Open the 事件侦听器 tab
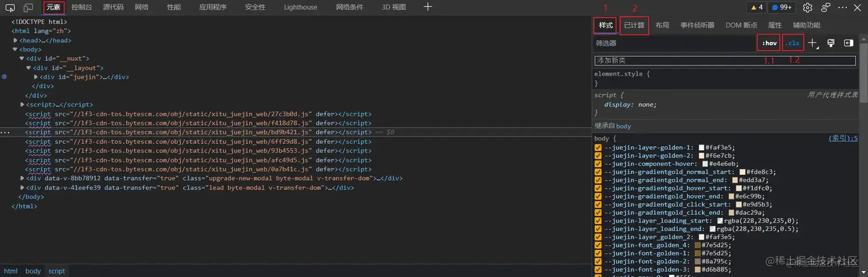The image size is (868, 277). coord(697,25)
